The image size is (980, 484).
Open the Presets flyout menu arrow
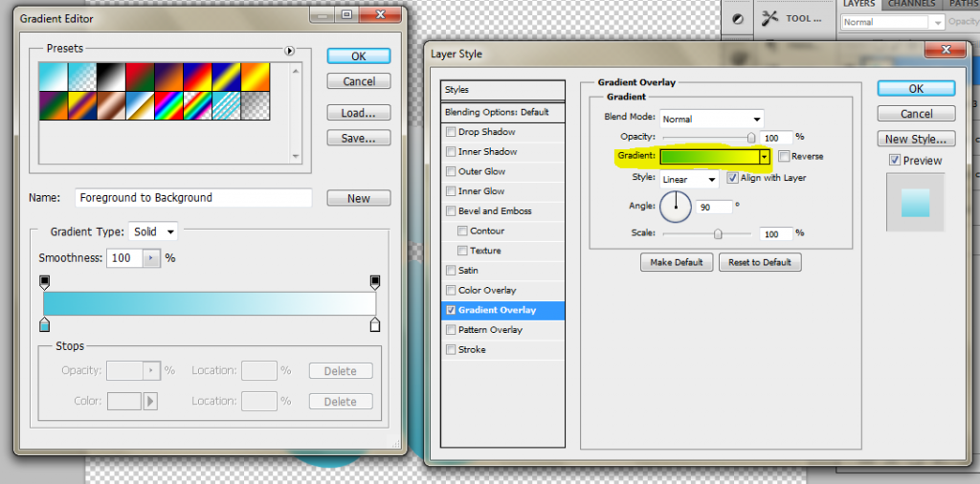point(289,50)
